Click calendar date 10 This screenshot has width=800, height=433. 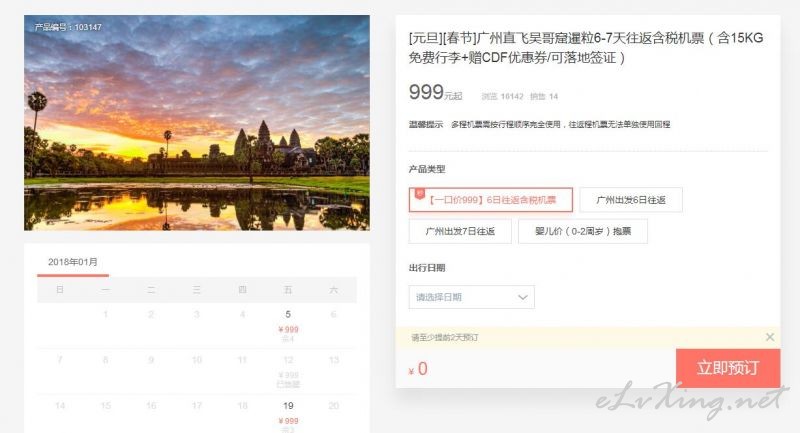pos(196,360)
